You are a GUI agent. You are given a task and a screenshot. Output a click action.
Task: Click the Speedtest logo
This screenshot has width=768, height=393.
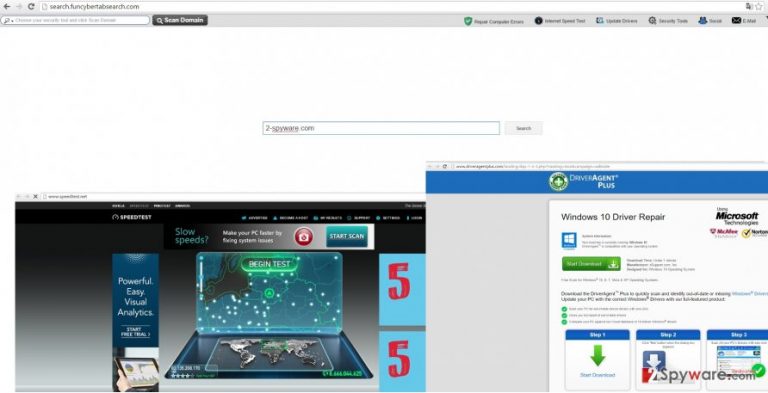click(x=132, y=217)
